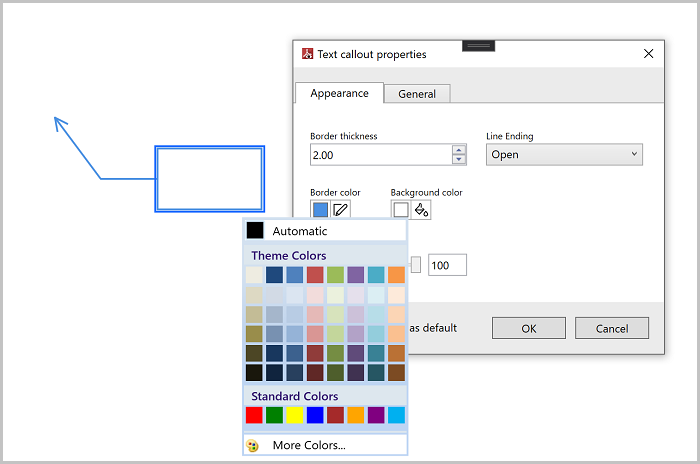Click the white background color swatch
This screenshot has height=464, width=700.
[401, 210]
